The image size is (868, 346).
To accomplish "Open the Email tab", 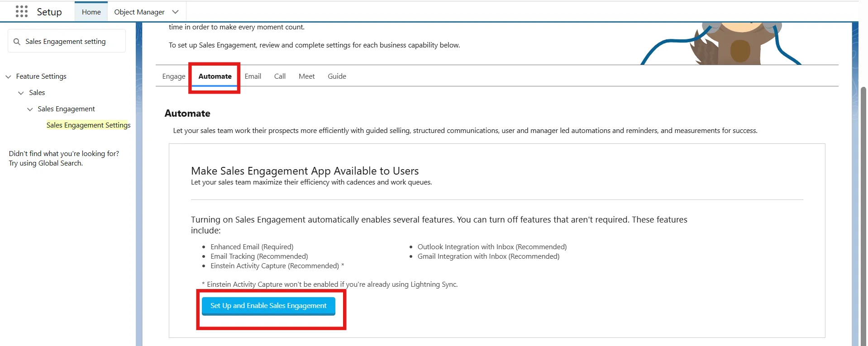I will click(x=253, y=76).
